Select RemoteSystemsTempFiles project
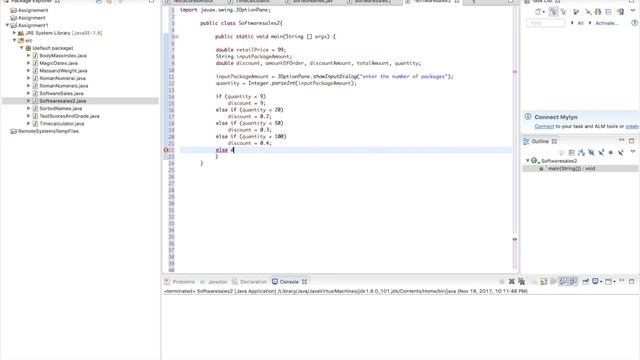 click(x=48, y=131)
